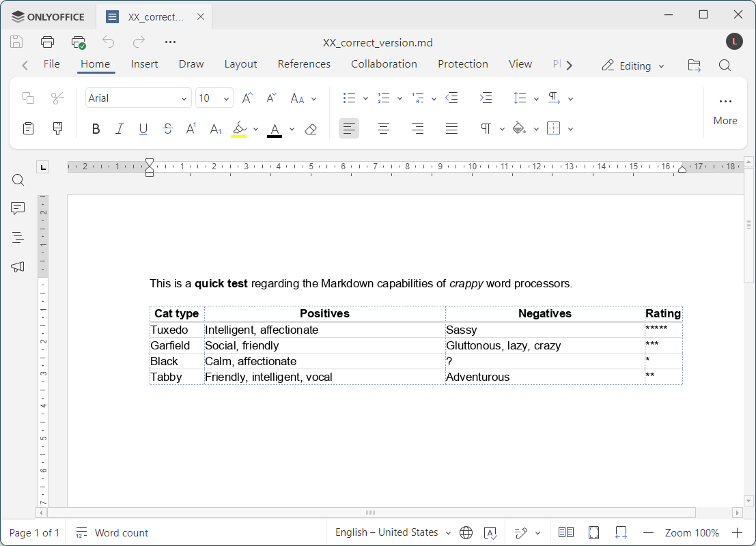Click the Clear Style eraser icon
Viewport: 756px width, 546px height.
click(311, 128)
